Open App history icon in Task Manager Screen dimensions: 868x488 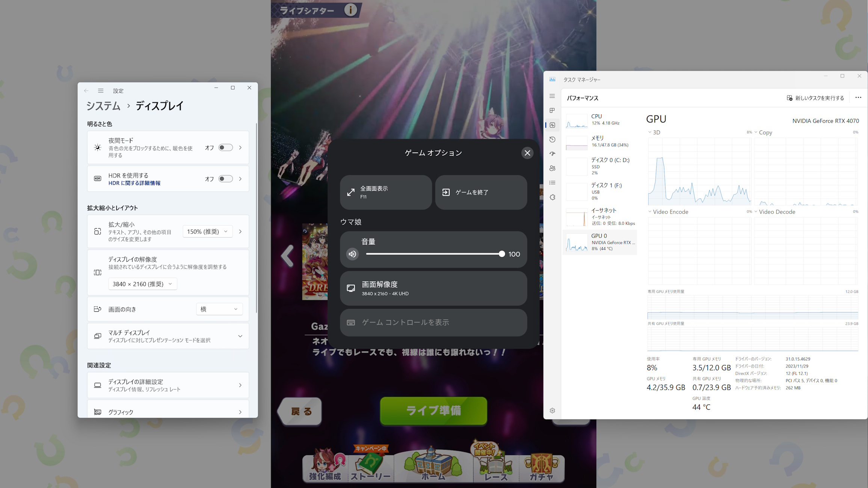[552, 139]
